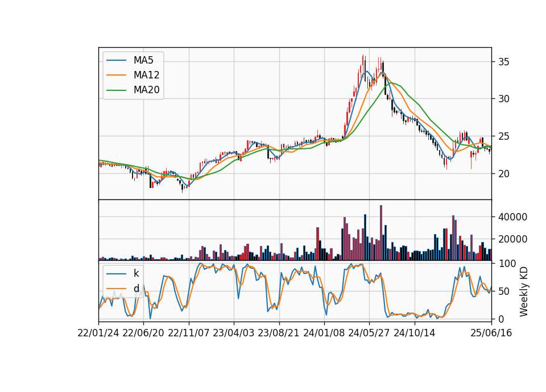Click the 22/06/20 date tick label
The height and width of the screenshot is (392, 546).
tap(143, 333)
